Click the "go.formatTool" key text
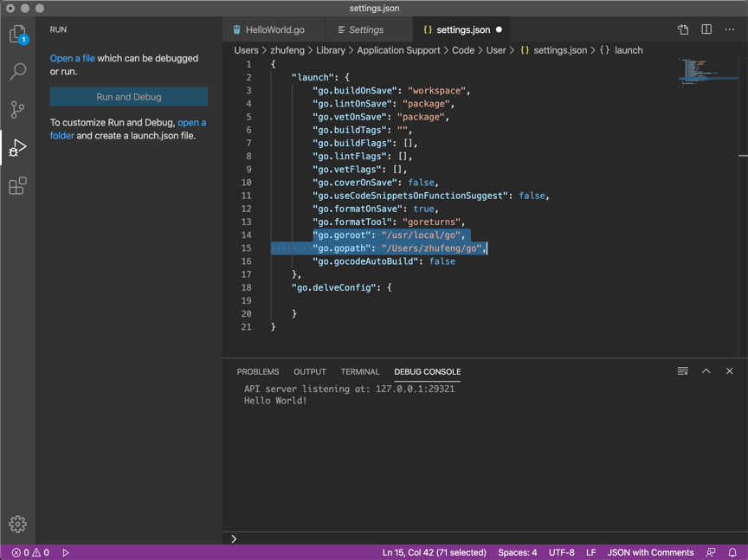 click(352, 222)
